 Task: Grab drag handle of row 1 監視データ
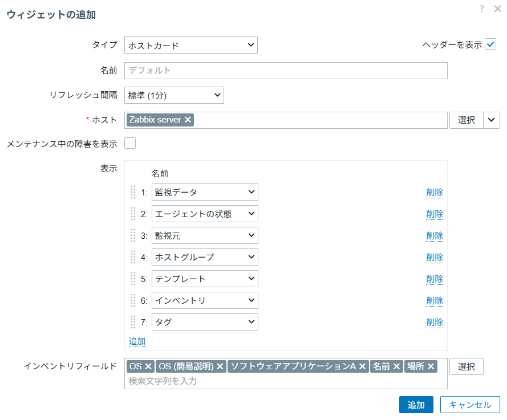(x=133, y=192)
